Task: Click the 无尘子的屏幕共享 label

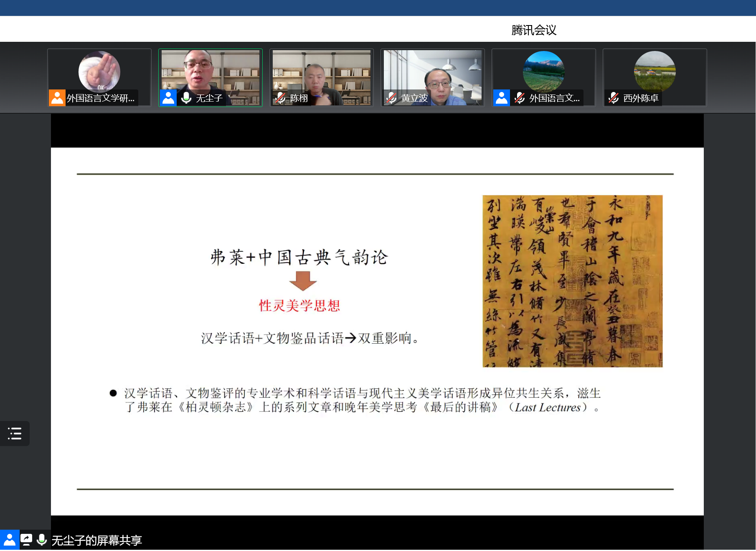Action: [96, 541]
